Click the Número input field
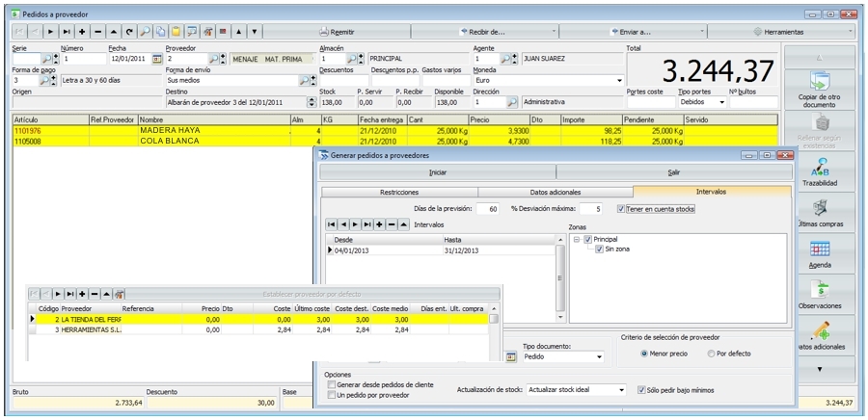Viewport: 868px width, 420px height. click(x=84, y=59)
